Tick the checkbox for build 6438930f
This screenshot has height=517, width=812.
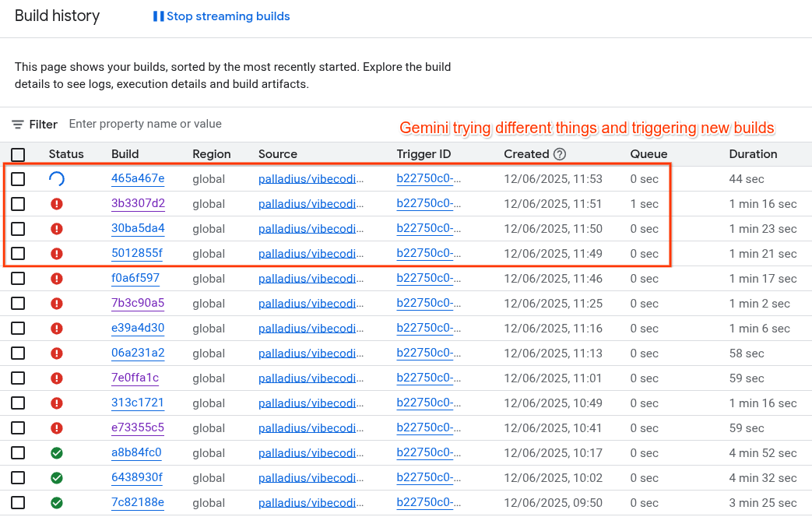(x=18, y=478)
